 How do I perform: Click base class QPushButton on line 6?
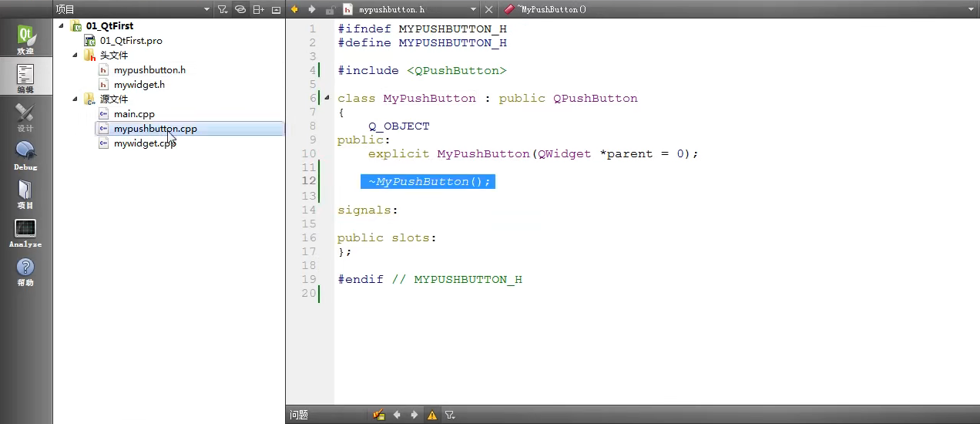pyautogui.click(x=596, y=98)
